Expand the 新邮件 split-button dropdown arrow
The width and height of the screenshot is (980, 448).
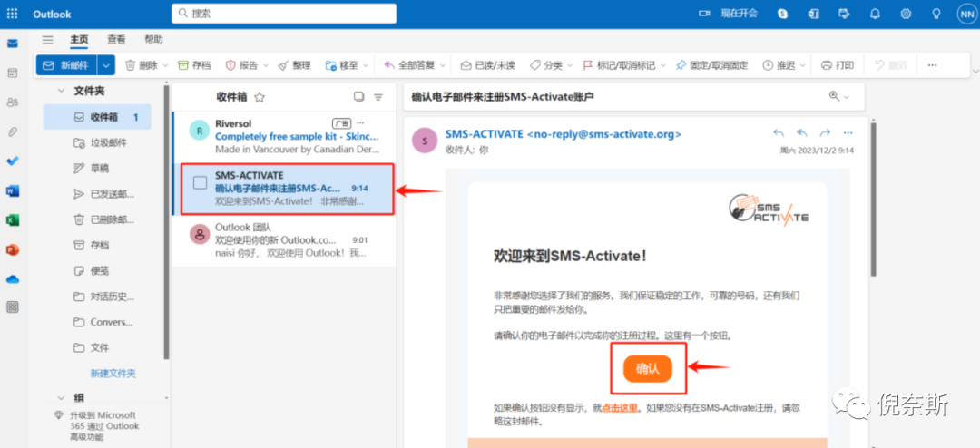(x=107, y=65)
